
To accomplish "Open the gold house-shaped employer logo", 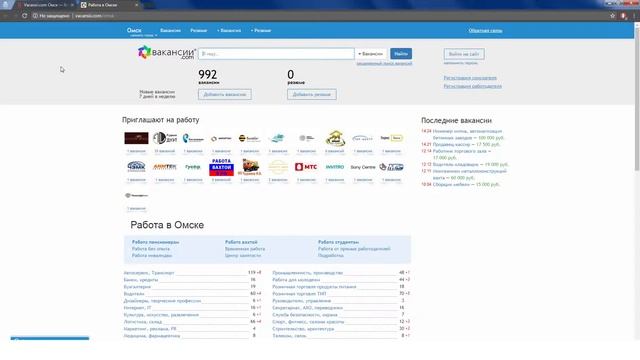I will coord(335,138).
